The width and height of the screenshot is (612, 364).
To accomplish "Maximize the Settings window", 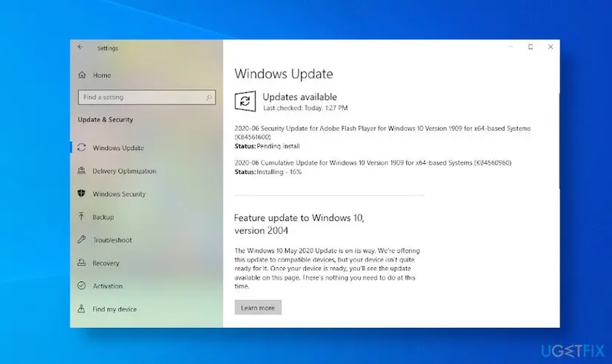I will click(531, 47).
